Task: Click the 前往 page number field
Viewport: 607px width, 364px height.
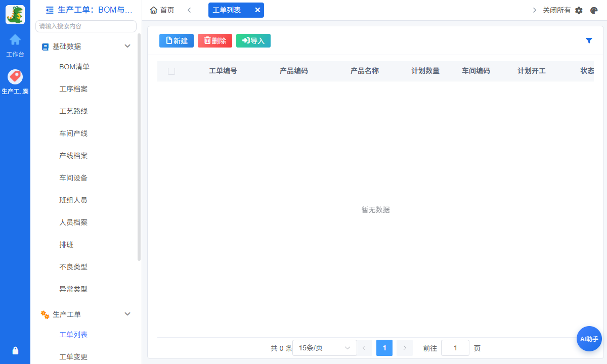Action: 455,348
